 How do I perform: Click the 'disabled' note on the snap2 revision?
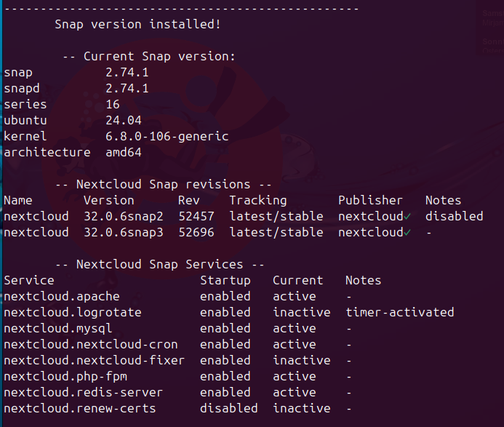pyautogui.click(x=455, y=216)
